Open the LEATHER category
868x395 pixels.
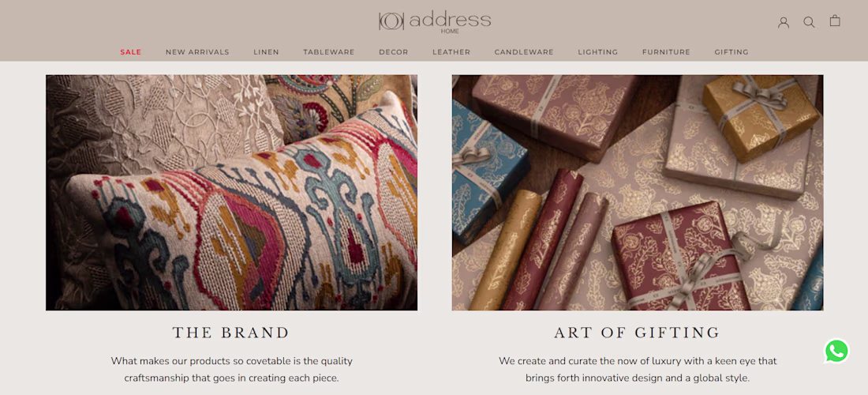coord(451,52)
